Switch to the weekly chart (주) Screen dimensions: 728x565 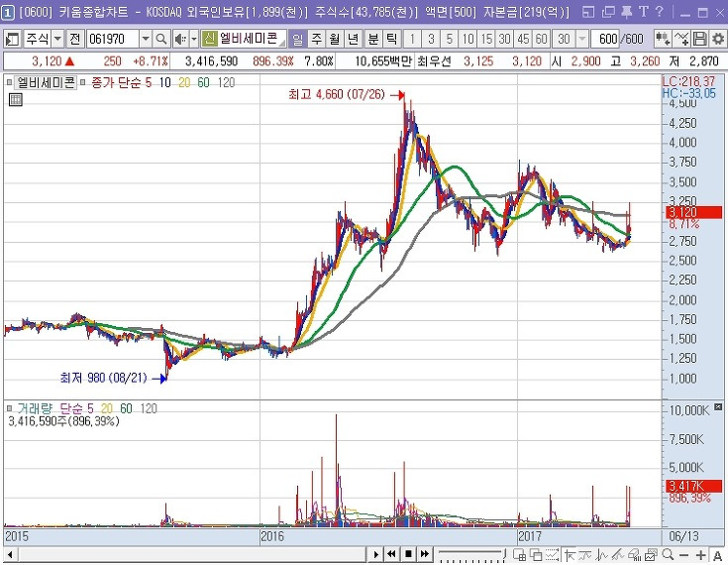(317, 39)
